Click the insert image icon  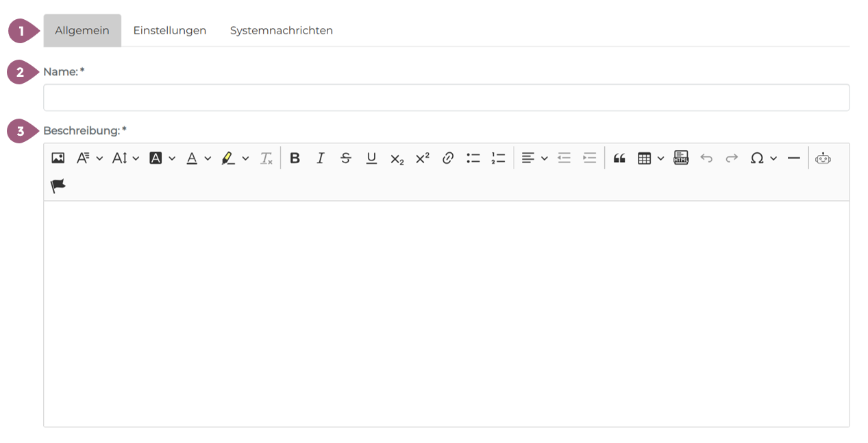click(x=58, y=158)
